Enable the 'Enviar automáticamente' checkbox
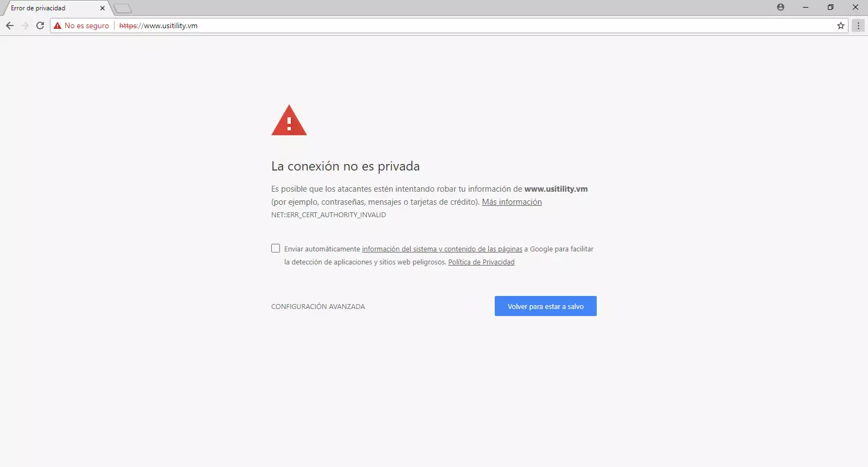 (x=276, y=248)
